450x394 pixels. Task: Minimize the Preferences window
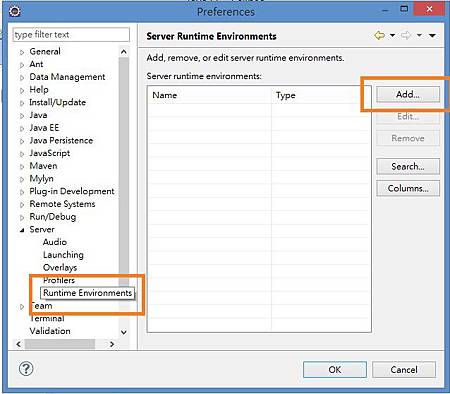(x=385, y=11)
